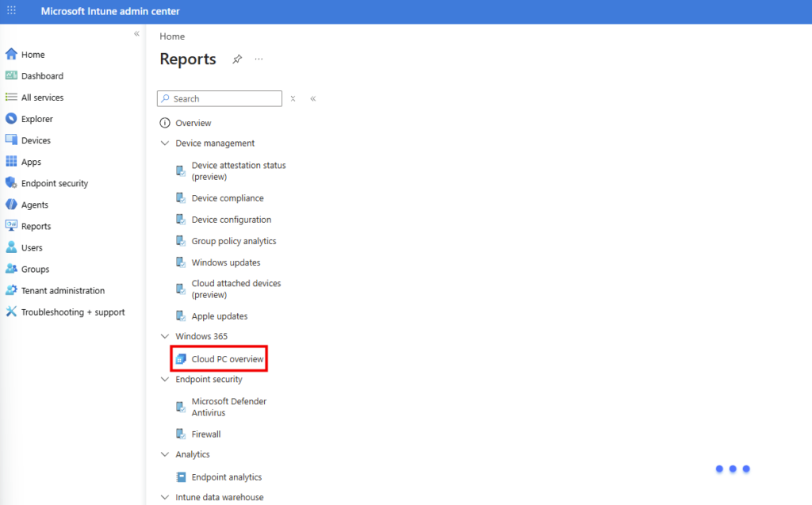
Task: Open the app launcher waffle icon
Action: coord(11,11)
